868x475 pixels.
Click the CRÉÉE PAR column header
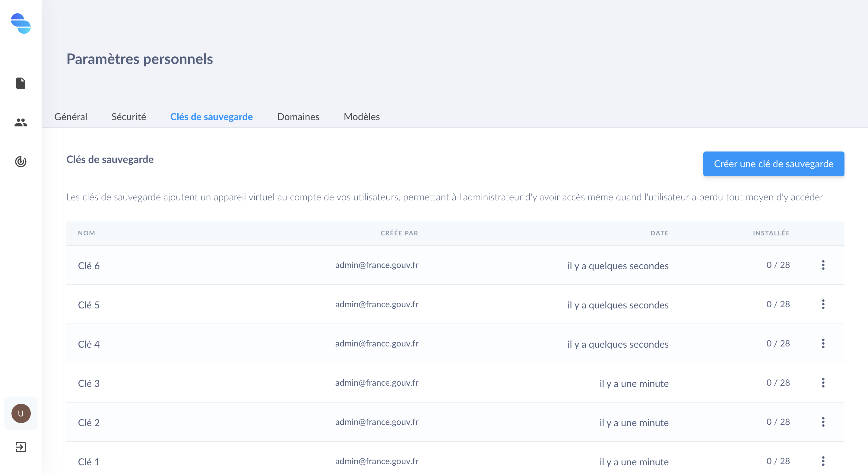coord(399,233)
